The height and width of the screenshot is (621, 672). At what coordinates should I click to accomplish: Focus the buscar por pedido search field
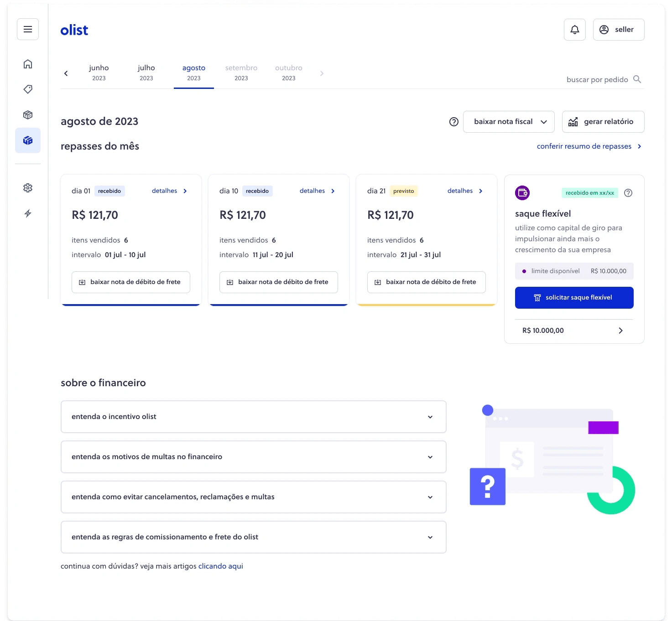coord(604,79)
